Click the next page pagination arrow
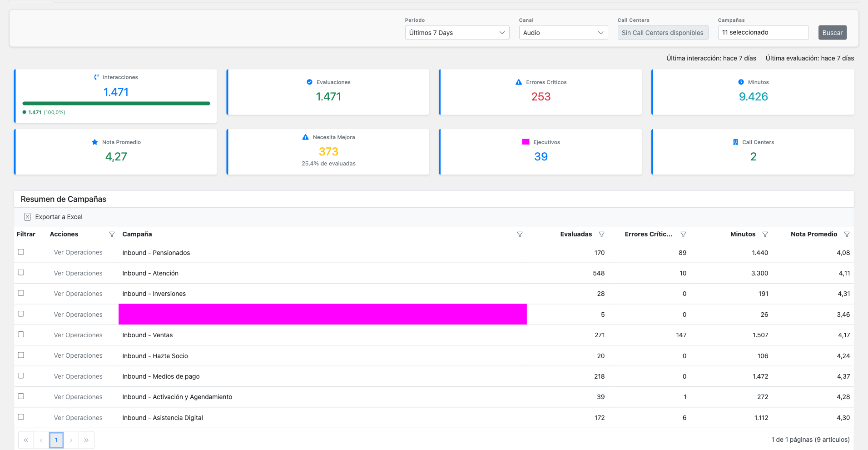 71,440
